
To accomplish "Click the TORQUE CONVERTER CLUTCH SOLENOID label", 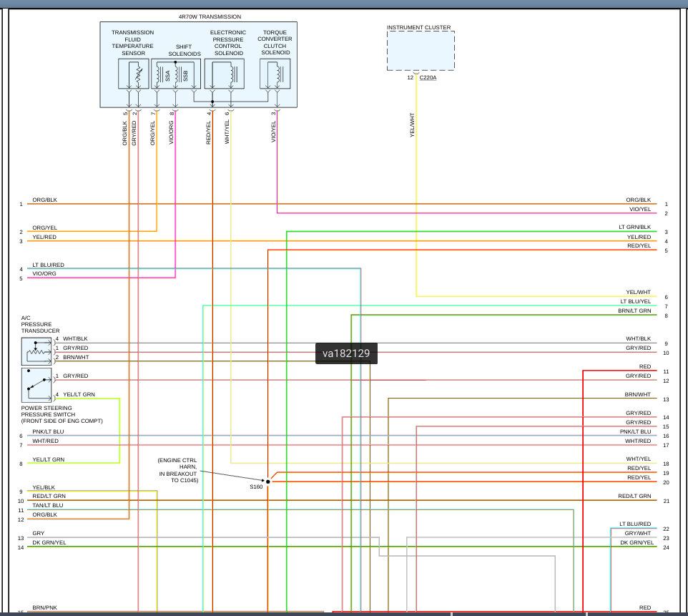I will tap(275, 42).
